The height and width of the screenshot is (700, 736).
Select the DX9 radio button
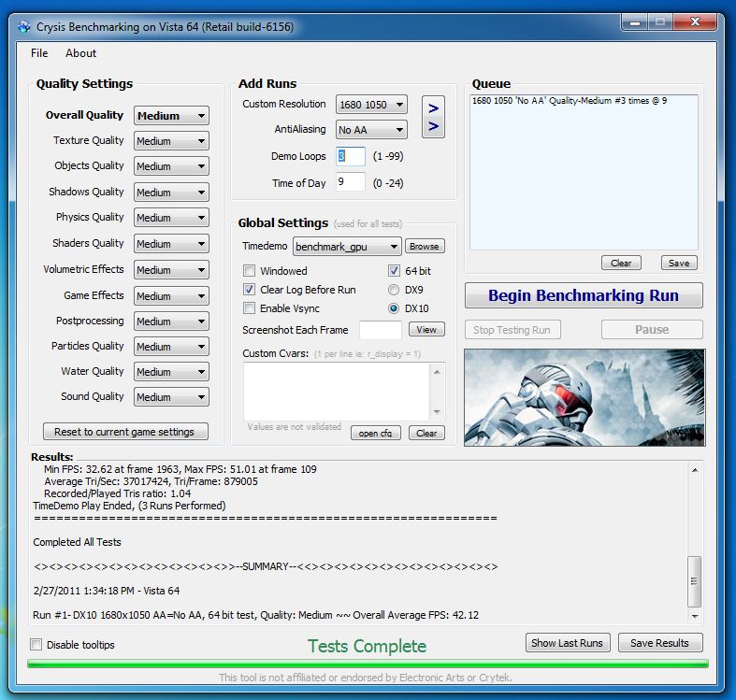(394, 290)
